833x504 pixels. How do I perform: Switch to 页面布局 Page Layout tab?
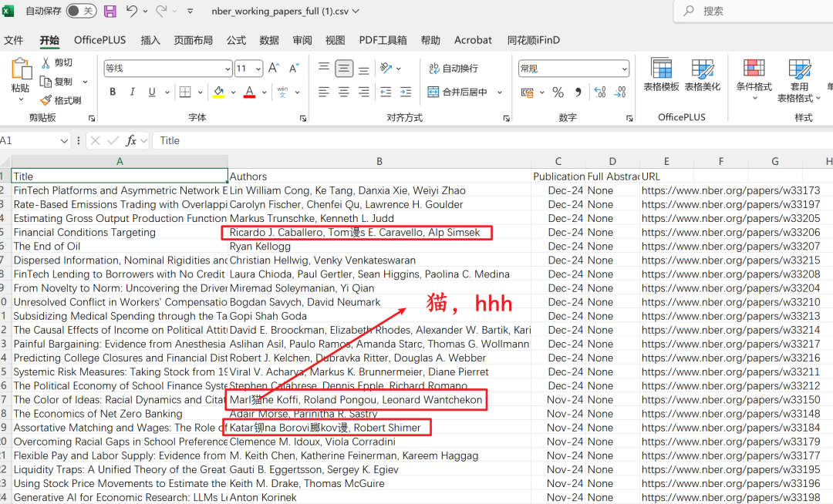point(194,40)
